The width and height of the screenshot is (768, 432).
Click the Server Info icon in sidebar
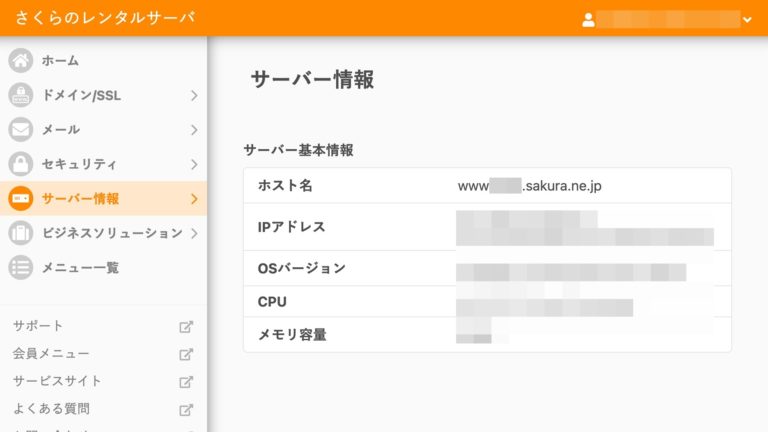click(x=21, y=198)
